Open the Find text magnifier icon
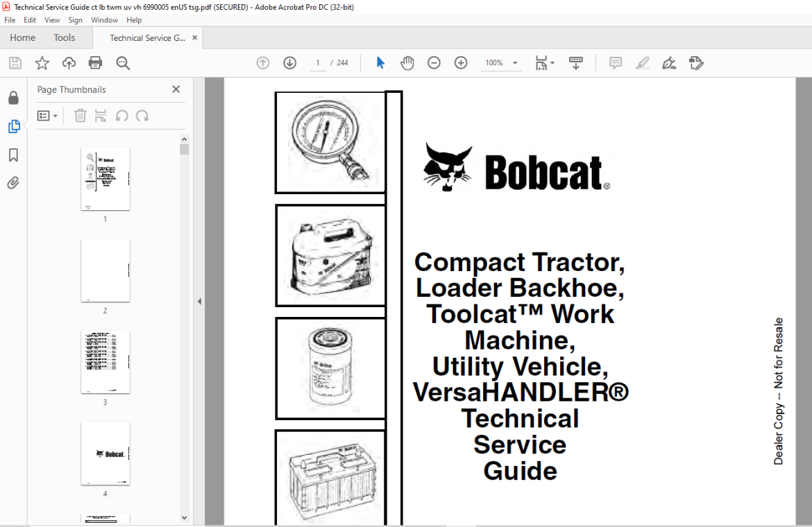Screen dimensions: 812x527 click(x=123, y=63)
